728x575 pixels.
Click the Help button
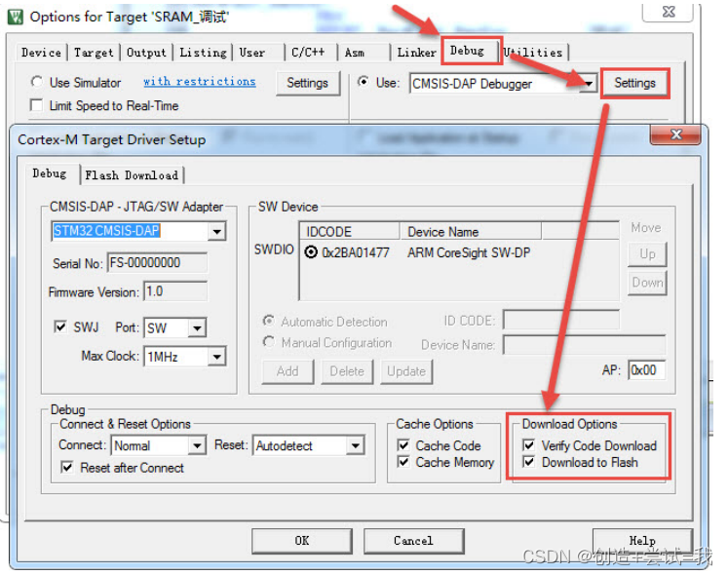642,541
